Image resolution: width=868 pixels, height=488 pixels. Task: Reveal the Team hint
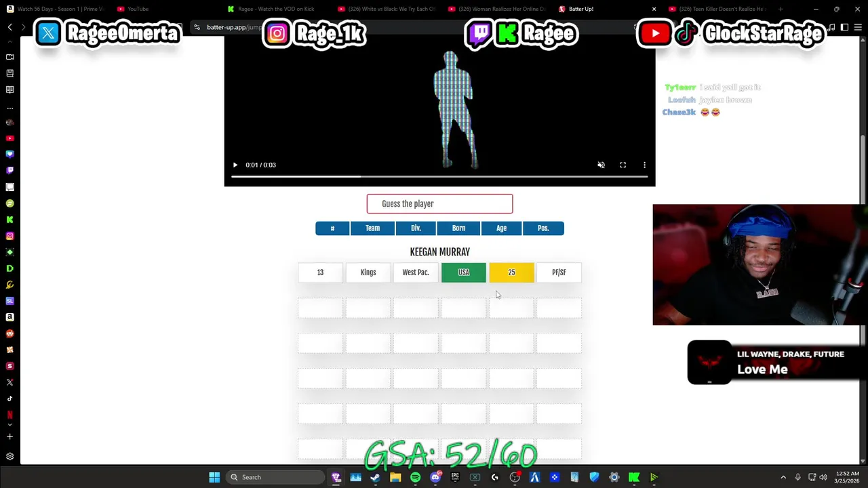click(x=372, y=228)
